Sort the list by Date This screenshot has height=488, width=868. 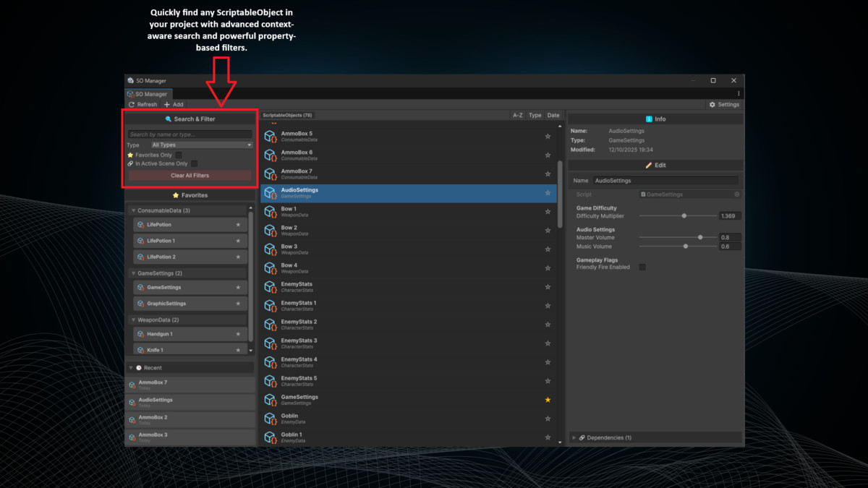pos(553,115)
